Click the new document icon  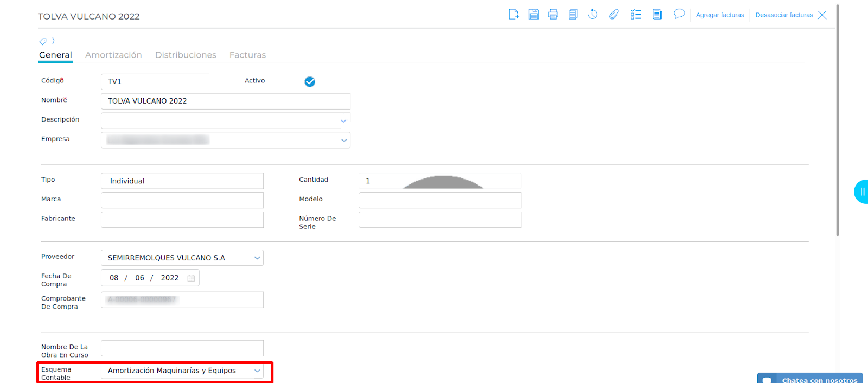pos(514,15)
